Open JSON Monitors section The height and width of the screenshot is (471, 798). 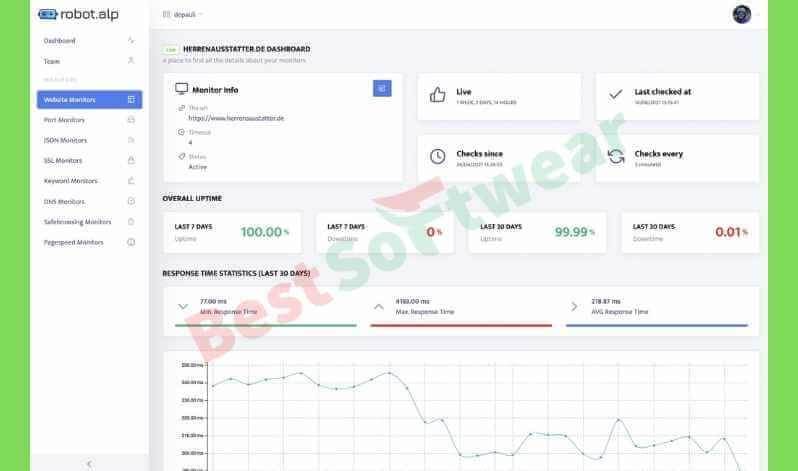click(x=89, y=140)
